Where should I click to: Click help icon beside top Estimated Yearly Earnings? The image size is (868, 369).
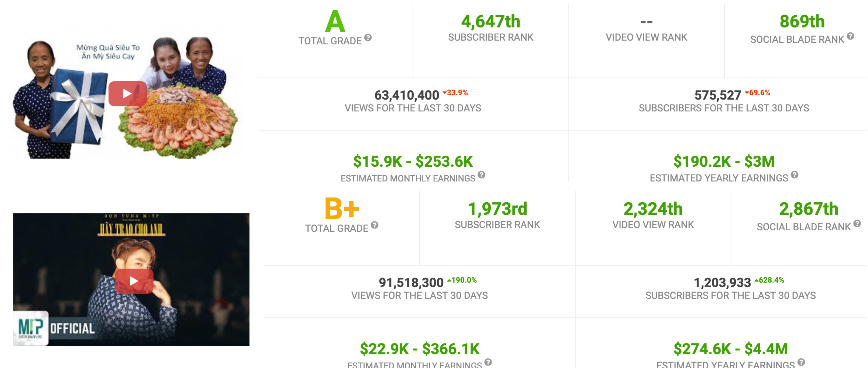pyautogui.click(x=794, y=175)
